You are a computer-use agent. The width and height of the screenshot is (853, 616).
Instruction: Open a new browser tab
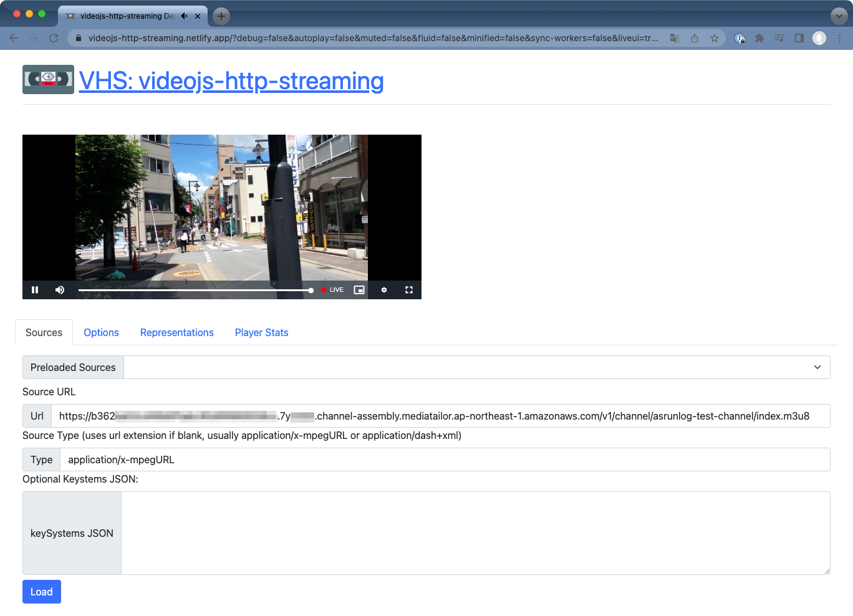(221, 16)
